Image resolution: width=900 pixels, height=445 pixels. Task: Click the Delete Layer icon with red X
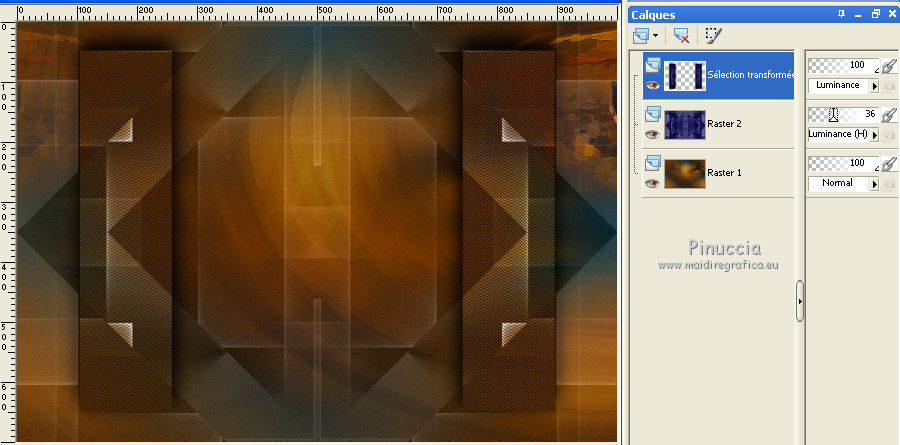681,37
